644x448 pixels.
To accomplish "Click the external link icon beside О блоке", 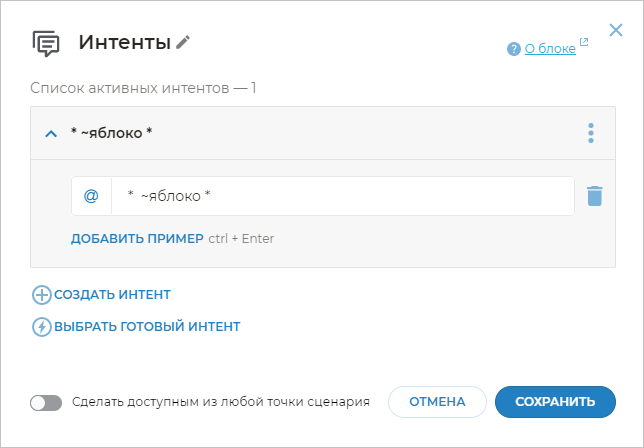I will [x=584, y=43].
